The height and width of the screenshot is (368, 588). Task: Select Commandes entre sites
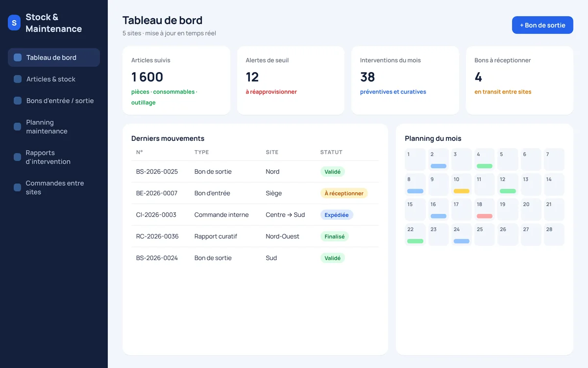[x=54, y=187]
